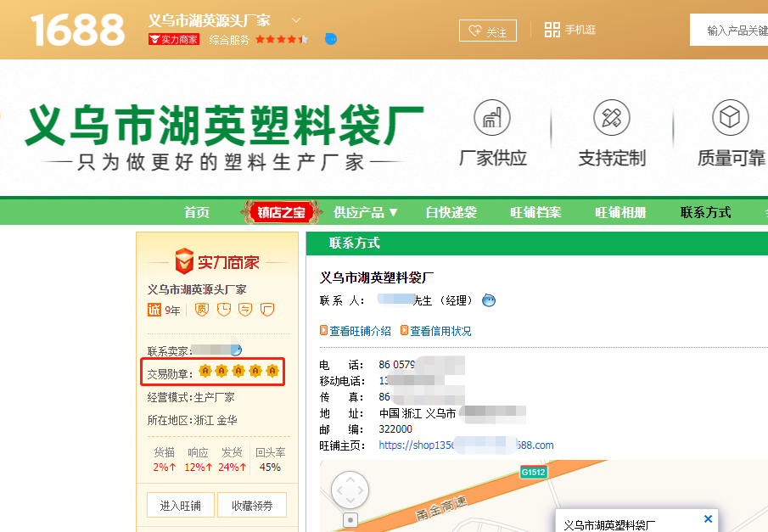Screen dimensions: 768x532
Task: Open the 旺铺档案 navigation tab
Action: tap(535, 212)
